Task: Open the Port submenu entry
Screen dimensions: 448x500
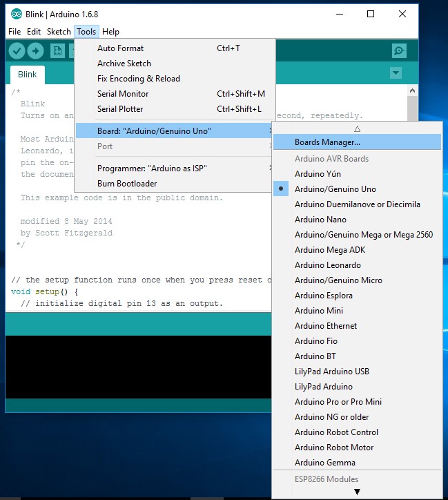Action: (x=174, y=146)
